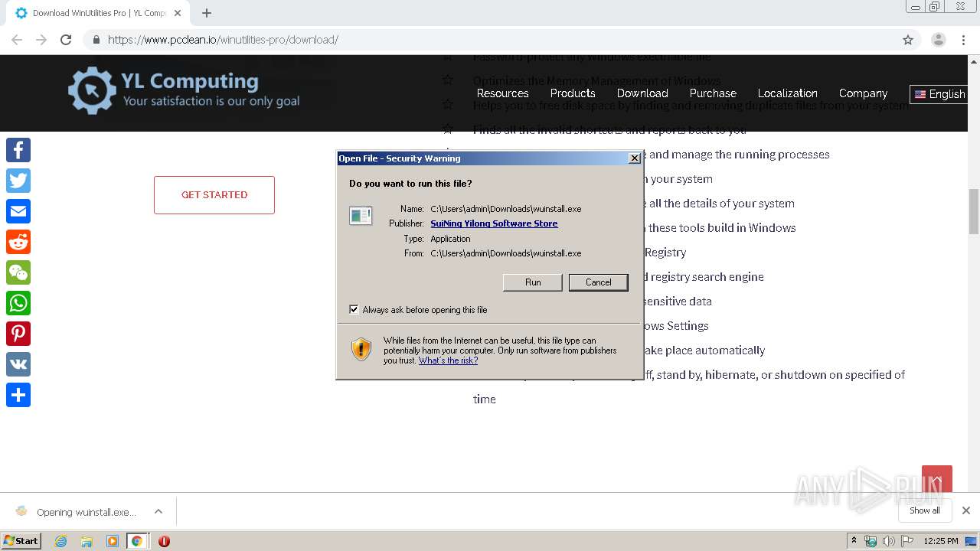
Task: Click the action center flag tray icon
Action: 907,541
